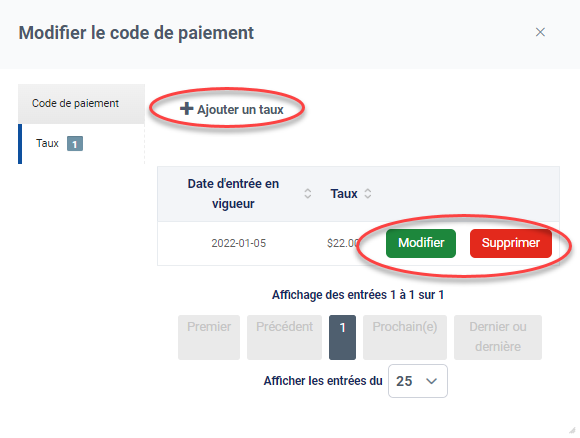This screenshot has height=438, width=580.
Task: Click the red Supprimer button
Action: pos(511,243)
